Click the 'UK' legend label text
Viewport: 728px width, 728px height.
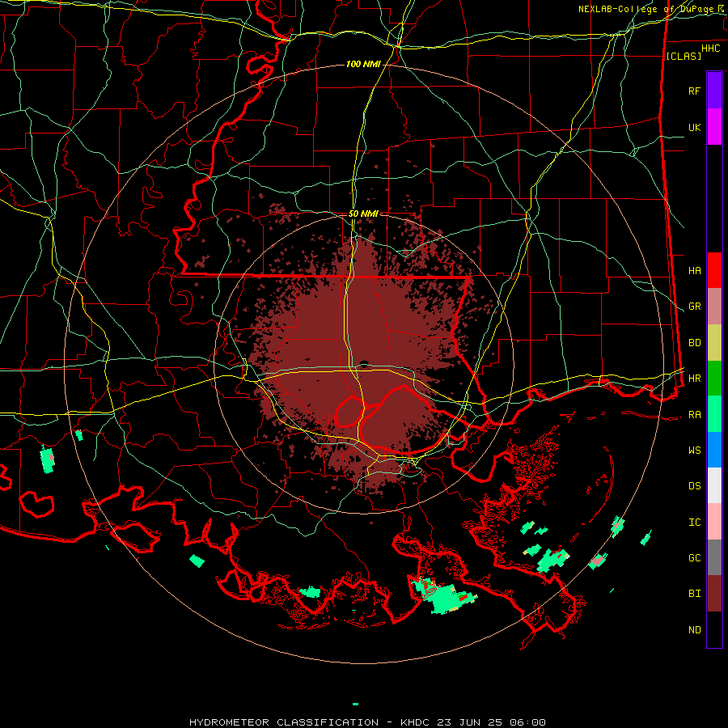pyautogui.click(x=694, y=127)
